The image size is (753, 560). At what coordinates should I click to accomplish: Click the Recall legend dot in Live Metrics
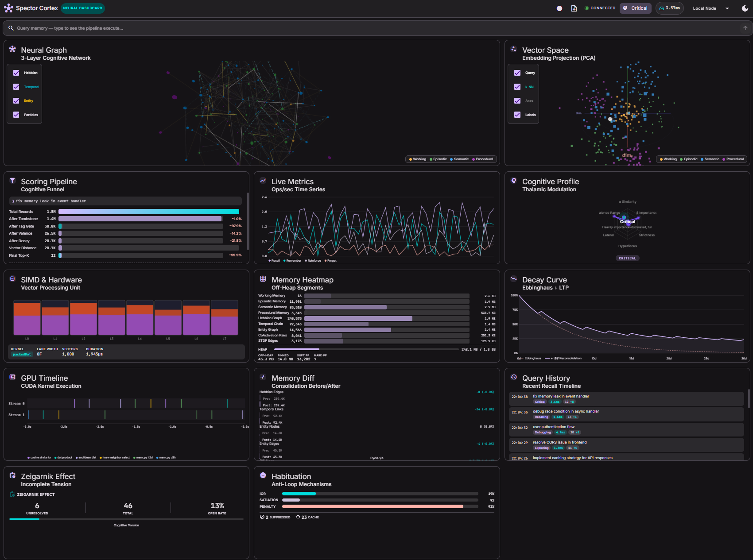click(x=270, y=261)
